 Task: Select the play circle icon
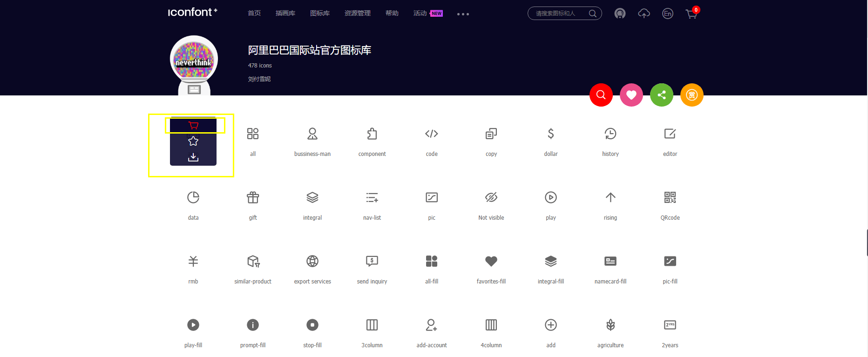click(551, 197)
